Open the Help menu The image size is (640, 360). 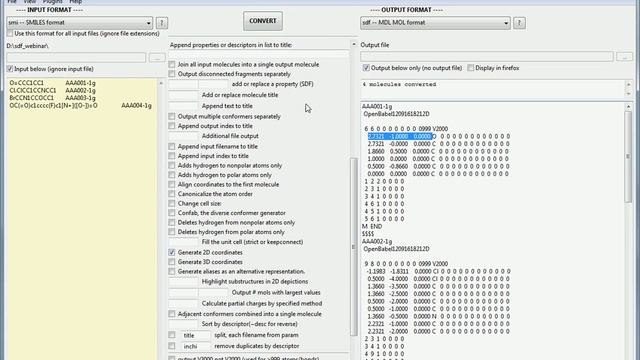(76, 2)
